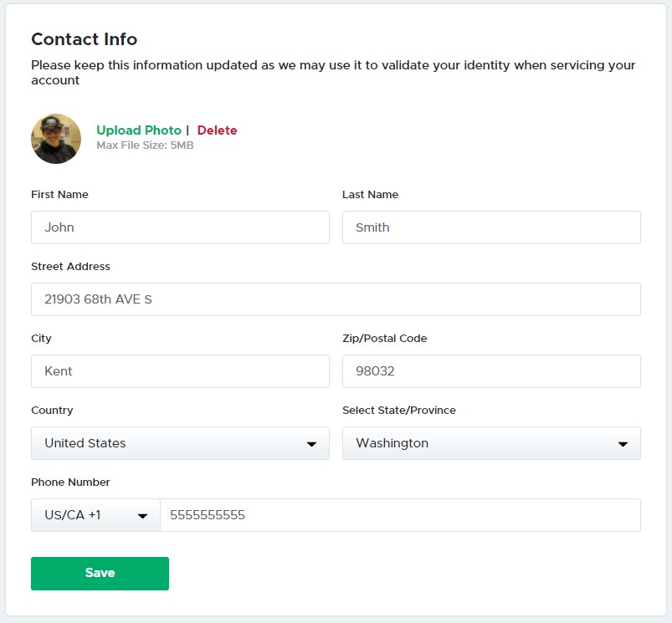
Task: Click Delete to remove the photo
Action: 217,130
